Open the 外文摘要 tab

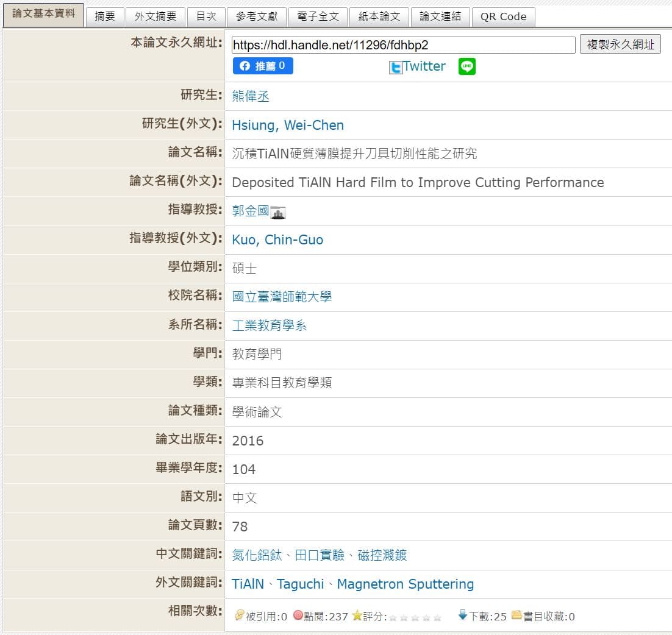(x=155, y=16)
